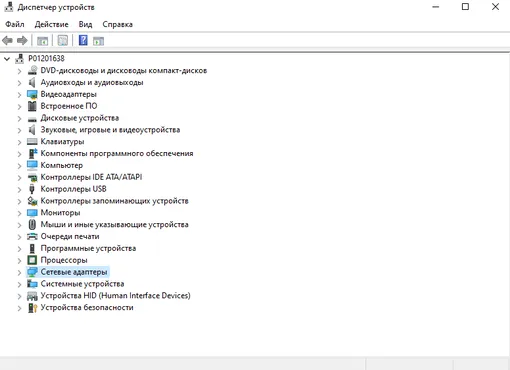This screenshot has width=510, height=370.
Task: Click the Сетевые адаптеры network icon
Action: pos(32,272)
